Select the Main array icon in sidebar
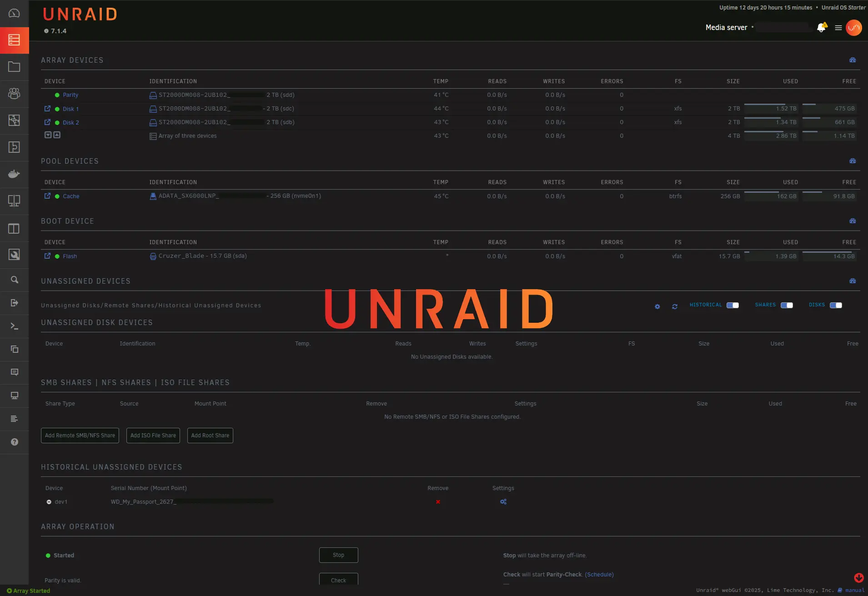Viewport: 868px width, 596px height. click(14, 40)
